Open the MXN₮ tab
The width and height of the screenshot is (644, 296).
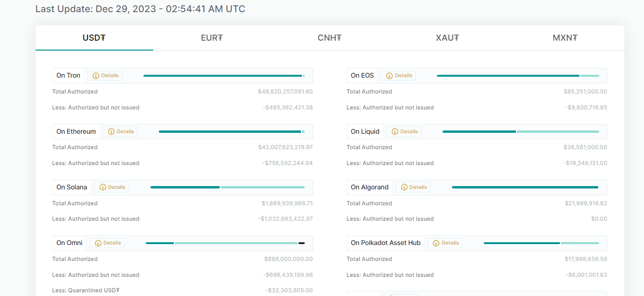(565, 38)
